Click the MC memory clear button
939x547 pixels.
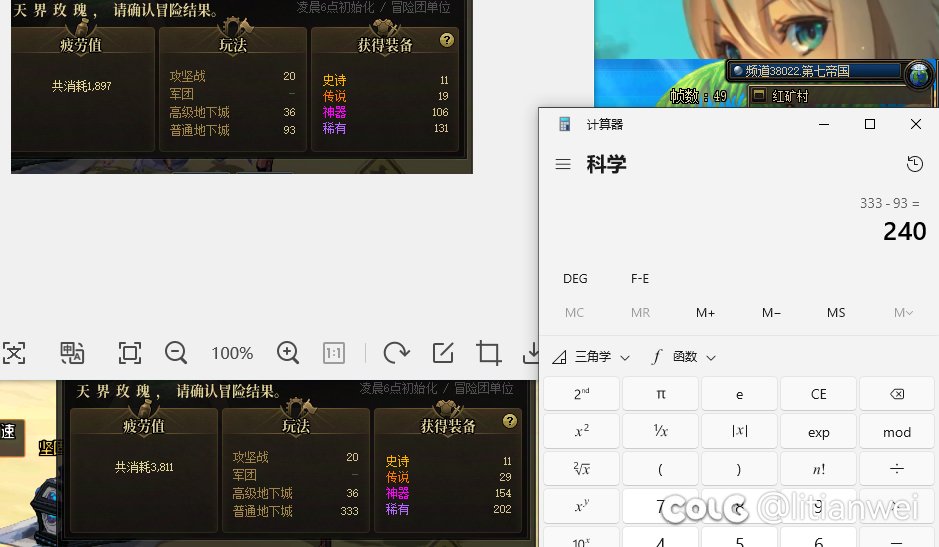point(574,313)
